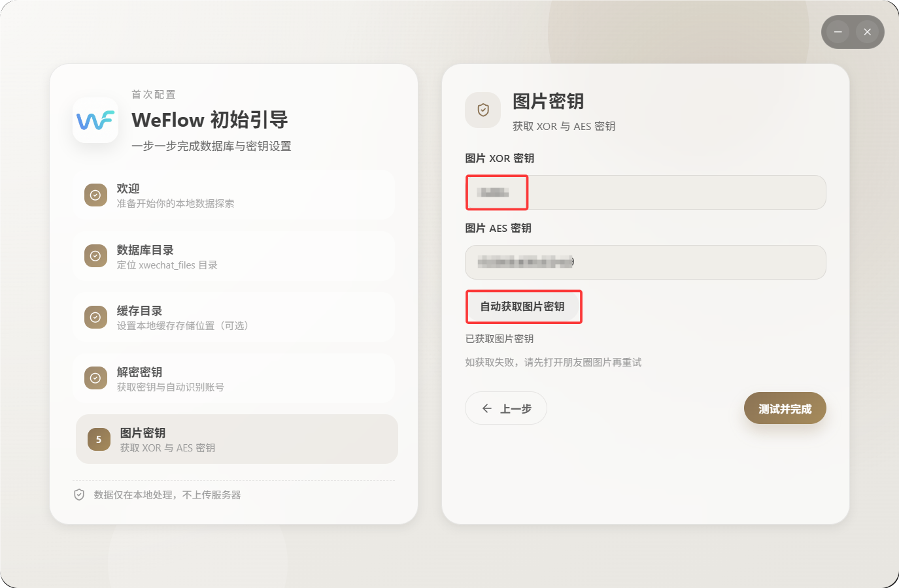Select the active 图片密钥 step

pyautogui.click(x=237, y=439)
